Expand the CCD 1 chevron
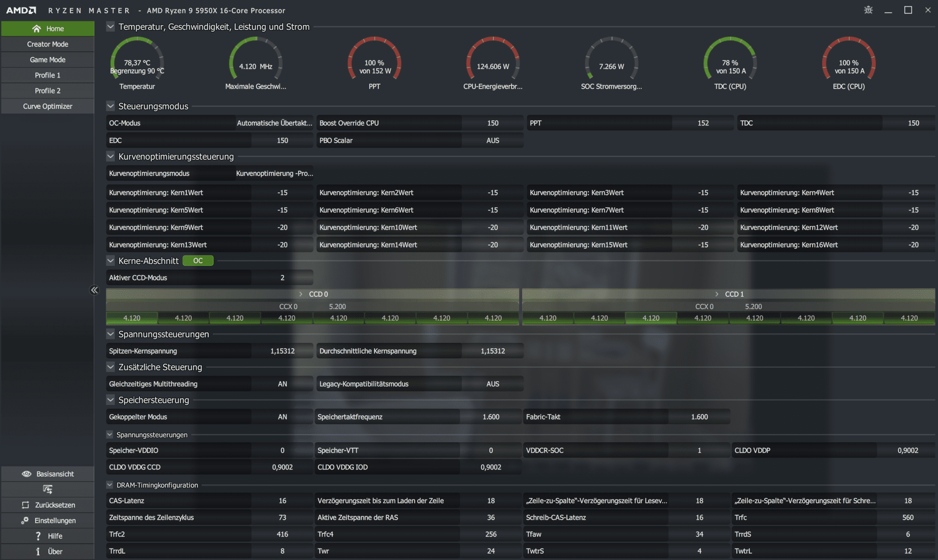The image size is (938, 560). pyautogui.click(x=716, y=294)
